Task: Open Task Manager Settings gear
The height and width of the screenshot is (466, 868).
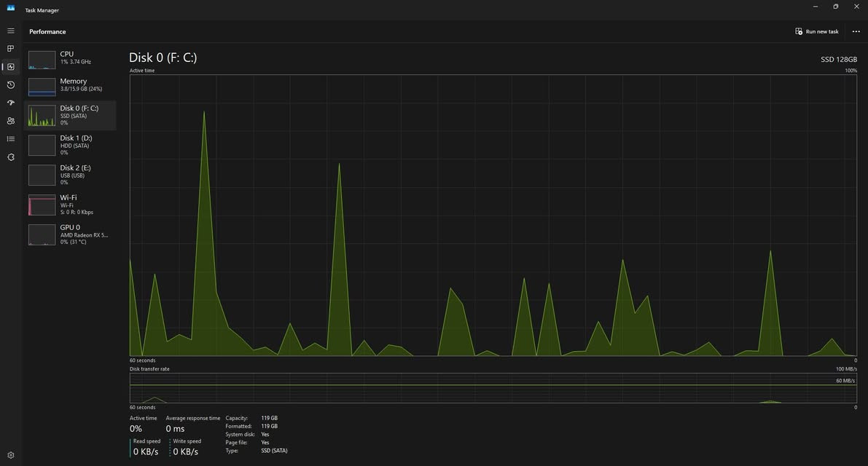Action: (11, 455)
